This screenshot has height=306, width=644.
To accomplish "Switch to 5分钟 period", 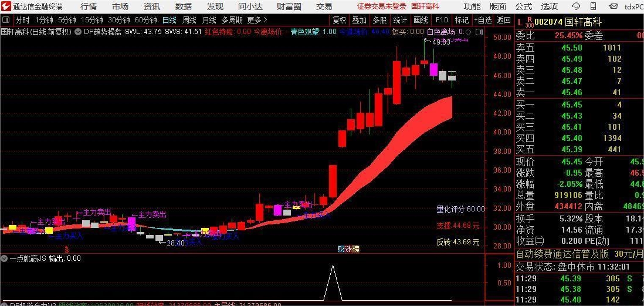I will (x=67, y=20).
